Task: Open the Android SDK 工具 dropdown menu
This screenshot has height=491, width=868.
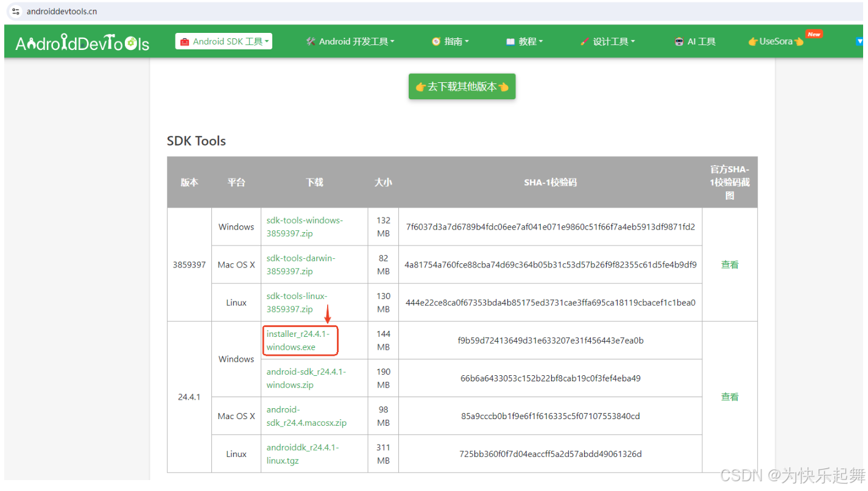Action: pyautogui.click(x=224, y=41)
